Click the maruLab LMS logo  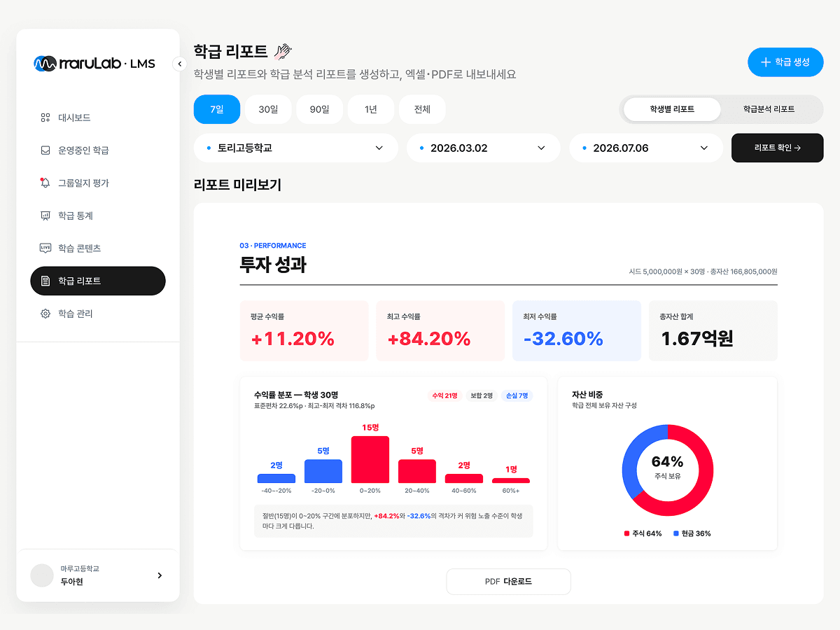click(94, 64)
